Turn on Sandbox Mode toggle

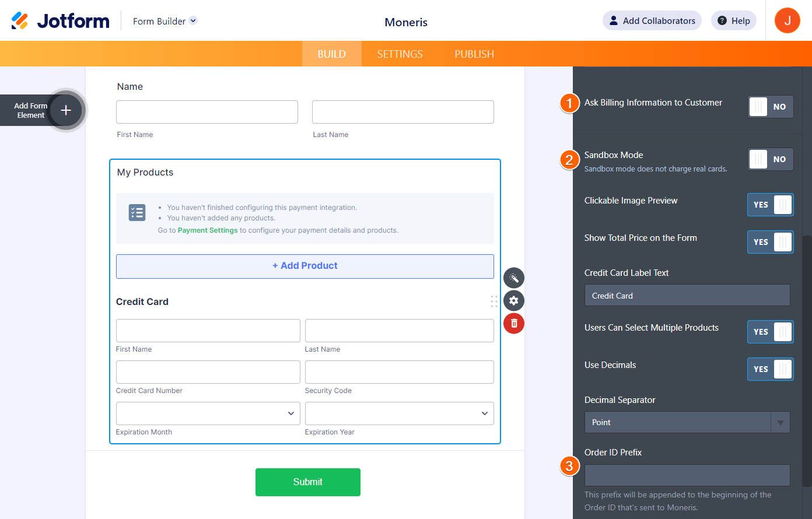(770, 159)
